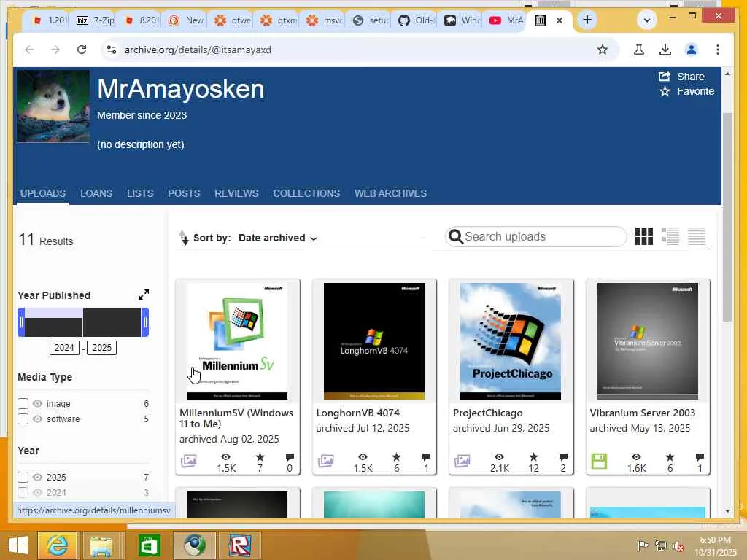Switch to tile grid view

(644, 236)
